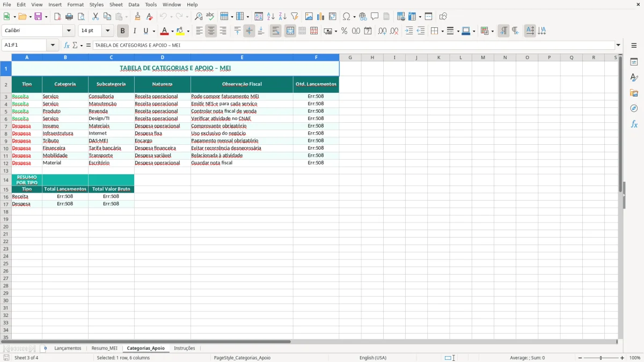This screenshot has height=362, width=644.
Task: Open the sidebar Navigator panel
Action: [x=634, y=109]
